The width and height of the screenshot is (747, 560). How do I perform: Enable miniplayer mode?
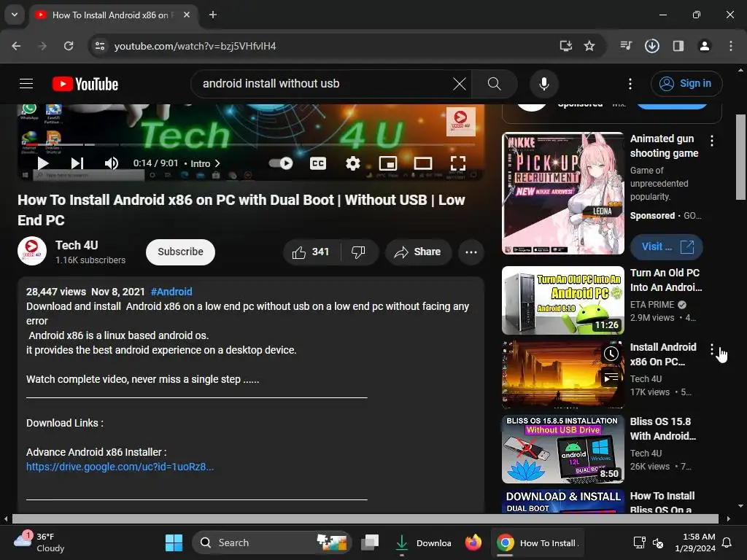(x=388, y=163)
